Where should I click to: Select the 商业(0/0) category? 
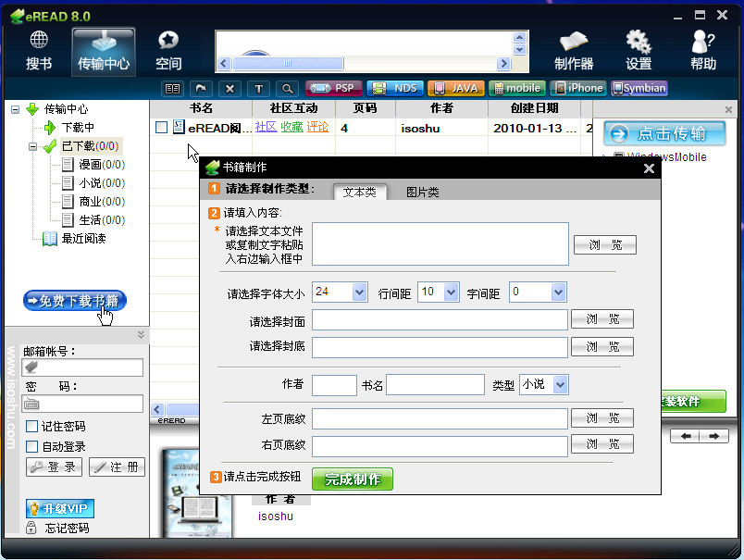[102, 201]
